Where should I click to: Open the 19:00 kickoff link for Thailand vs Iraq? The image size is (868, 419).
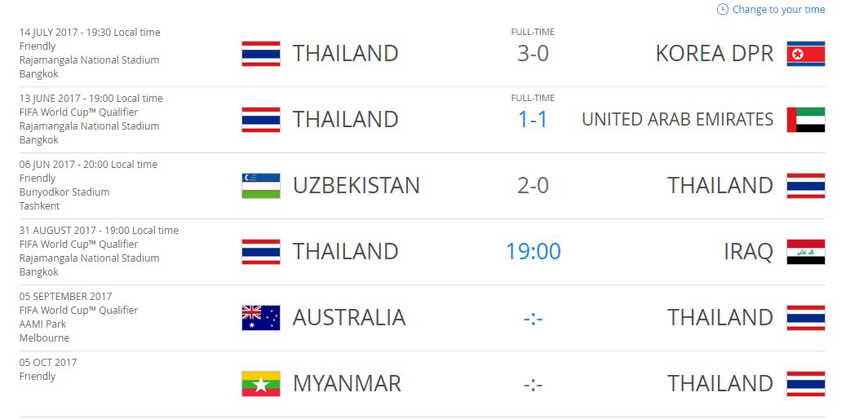[x=533, y=251]
